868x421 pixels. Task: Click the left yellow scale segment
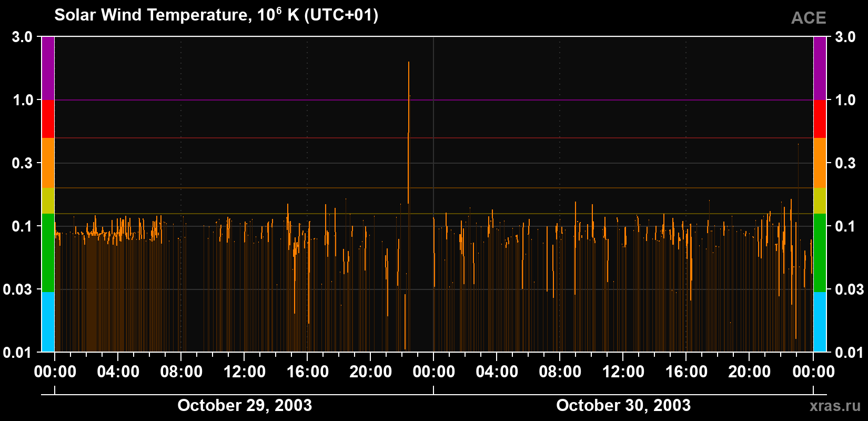pos(48,201)
